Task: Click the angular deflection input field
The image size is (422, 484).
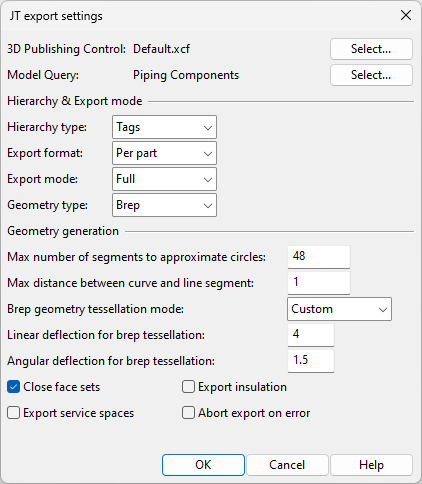Action: pos(311,361)
